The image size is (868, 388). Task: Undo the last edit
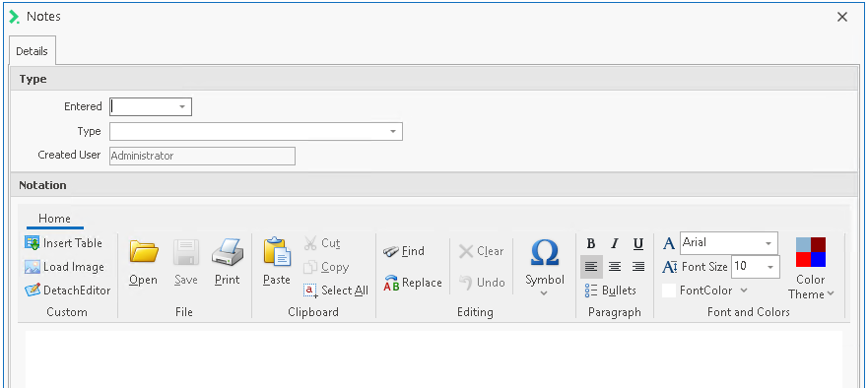click(482, 283)
